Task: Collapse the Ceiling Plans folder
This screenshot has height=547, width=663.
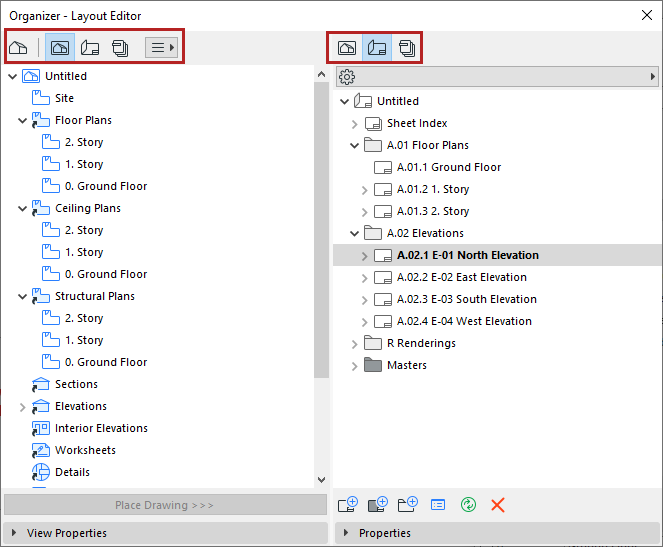Action: (22, 209)
